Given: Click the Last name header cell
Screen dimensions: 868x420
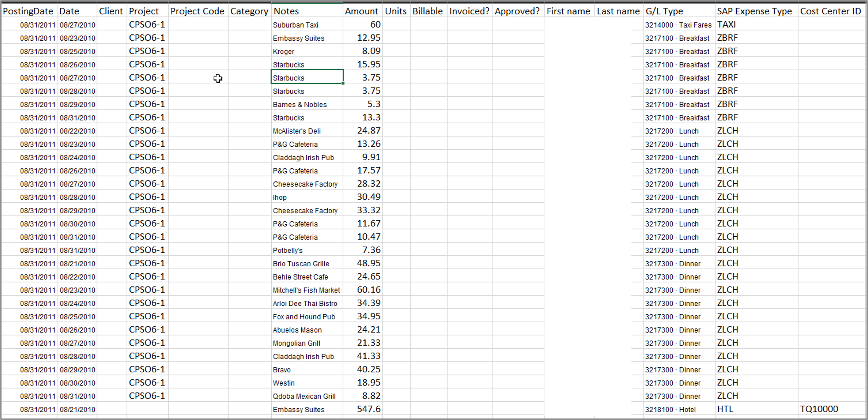Looking at the screenshot, I should click(x=619, y=11).
